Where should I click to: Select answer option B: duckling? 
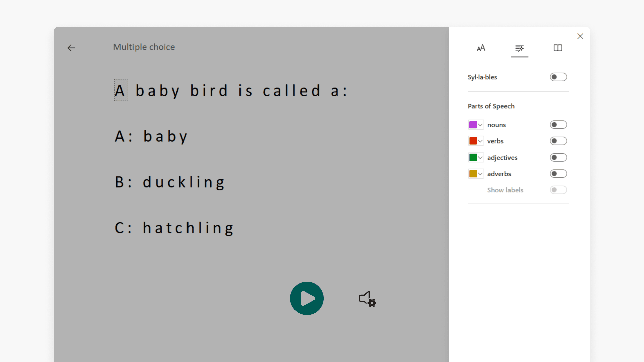170,182
